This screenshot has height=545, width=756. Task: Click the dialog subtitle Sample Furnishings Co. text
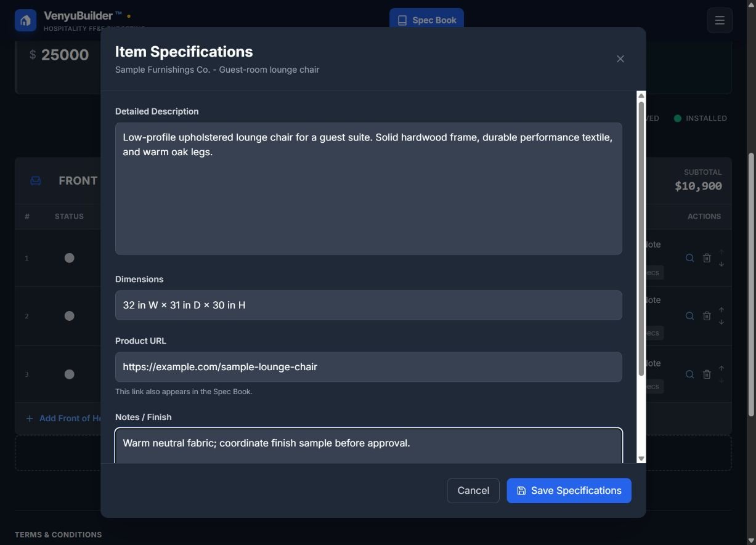coord(217,70)
